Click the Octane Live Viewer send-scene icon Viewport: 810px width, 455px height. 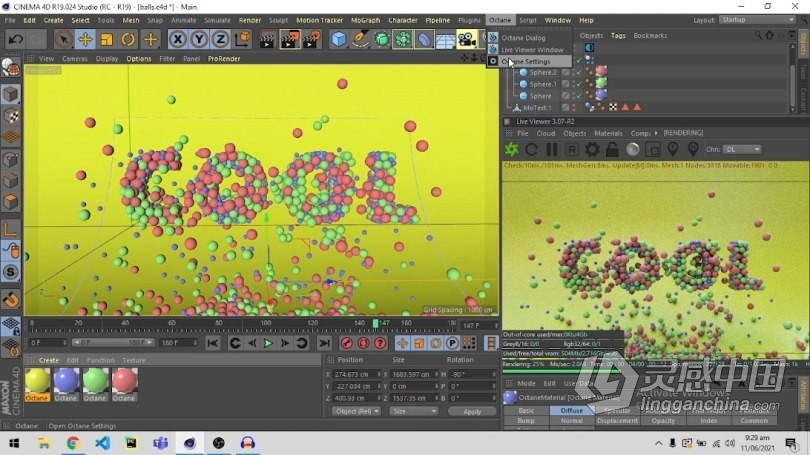click(x=512, y=149)
